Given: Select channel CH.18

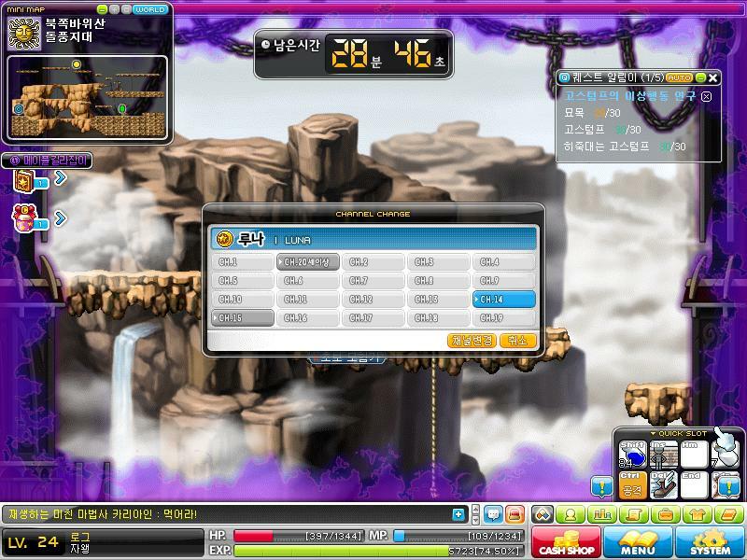Looking at the screenshot, I should (x=438, y=317).
